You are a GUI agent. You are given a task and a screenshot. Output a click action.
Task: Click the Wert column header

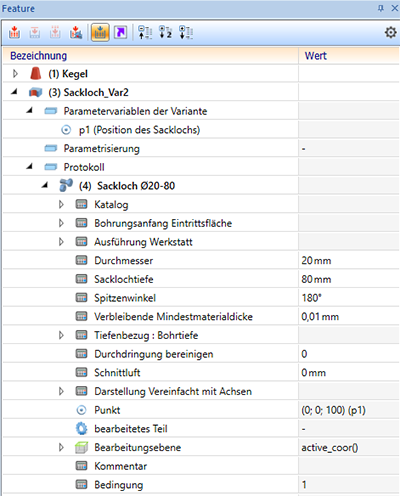[315, 56]
